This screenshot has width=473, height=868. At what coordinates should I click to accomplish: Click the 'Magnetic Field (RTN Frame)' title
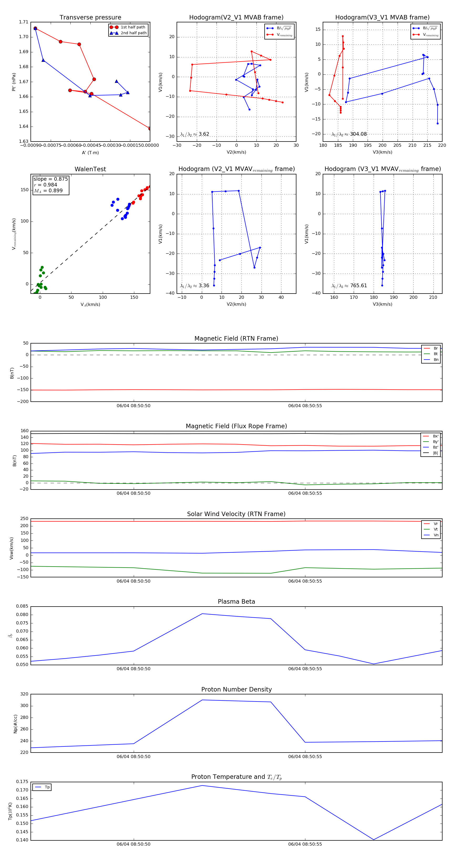point(236,339)
